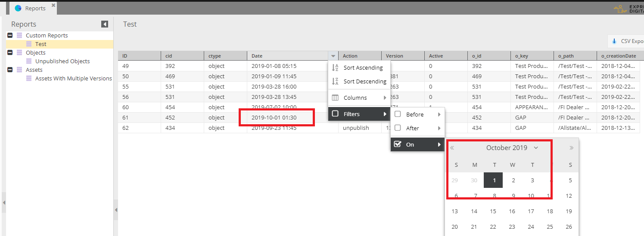Screen dimensions: 644x236
Task: Open the October 2019 month picker
Action: coord(512,148)
